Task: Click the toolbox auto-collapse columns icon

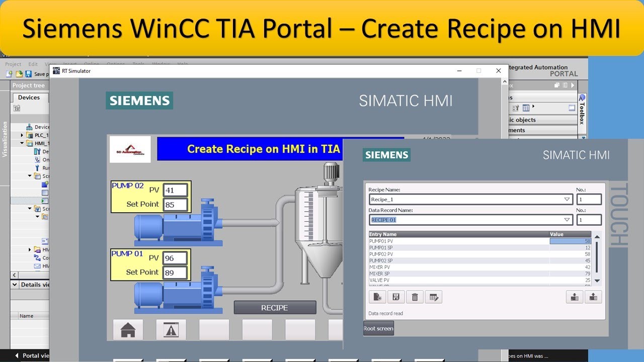Action: (x=565, y=85)
